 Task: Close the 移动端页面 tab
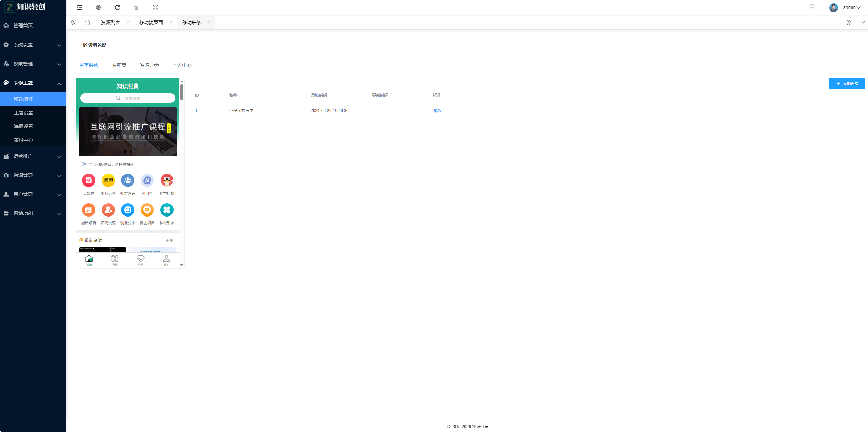[171, 22]
